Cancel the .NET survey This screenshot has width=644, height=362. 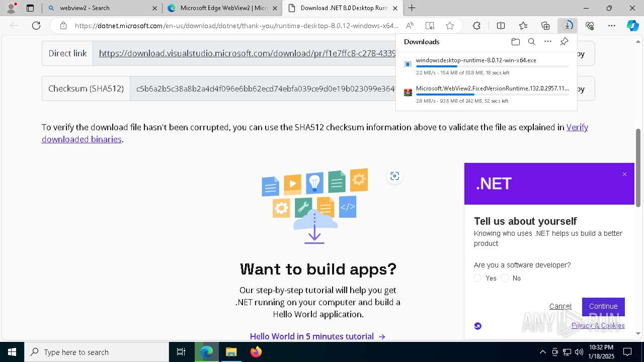pos(560,306)
